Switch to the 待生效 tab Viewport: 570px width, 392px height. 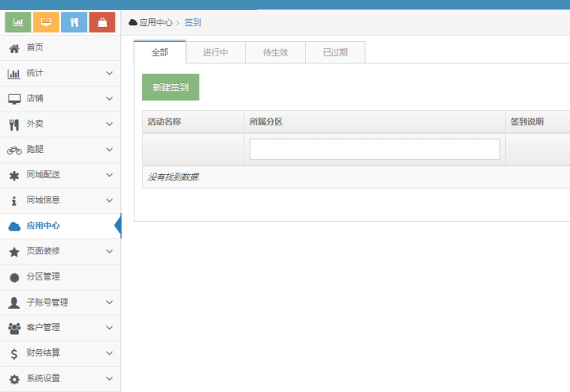[x=275, y=53]
